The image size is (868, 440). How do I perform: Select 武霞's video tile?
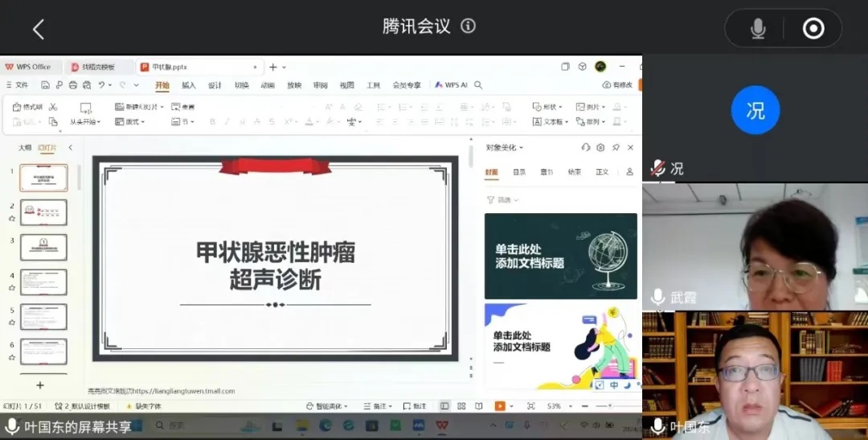(x=755, y=246)
